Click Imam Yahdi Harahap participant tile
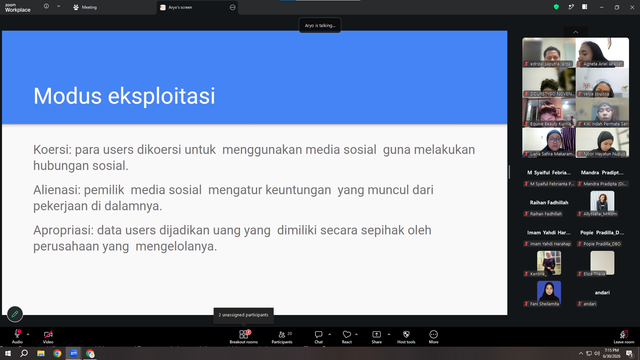 click(x=549, y=233)
